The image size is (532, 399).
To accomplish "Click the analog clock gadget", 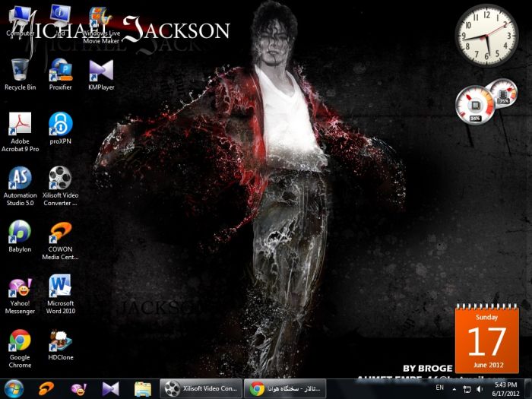I will click(x=486, y=35).
